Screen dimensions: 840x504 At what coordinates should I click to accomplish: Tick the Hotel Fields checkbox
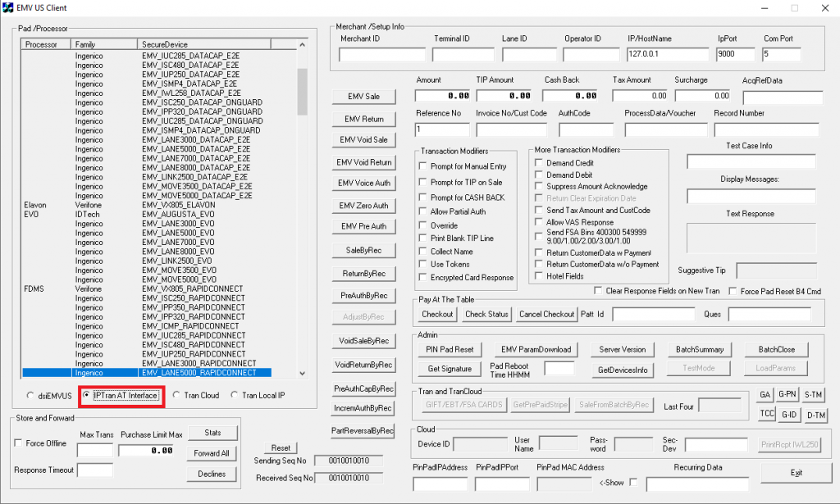[x=539, y=276]
